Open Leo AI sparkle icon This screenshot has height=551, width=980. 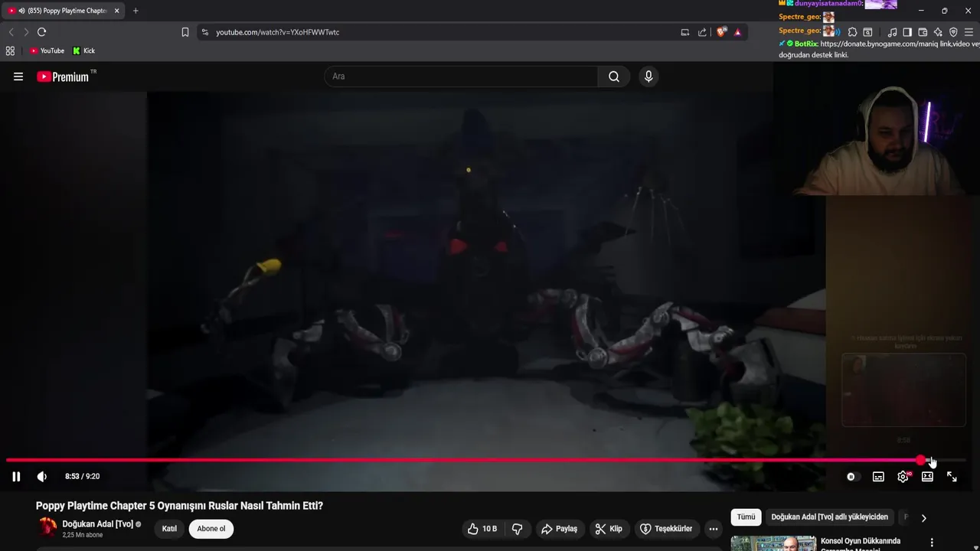[x=938, y=32]
